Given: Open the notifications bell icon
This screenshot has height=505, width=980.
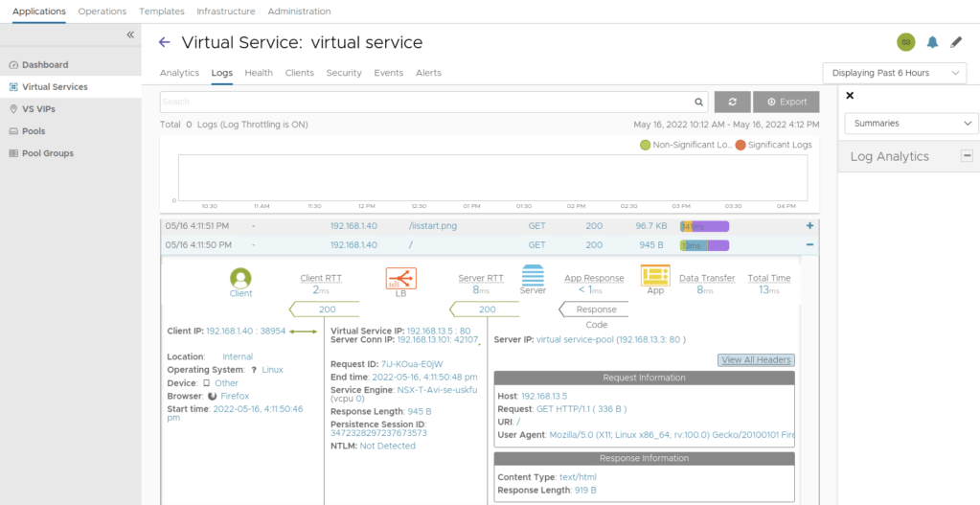Looking at the screenshot, I should [x=932, y=42].
